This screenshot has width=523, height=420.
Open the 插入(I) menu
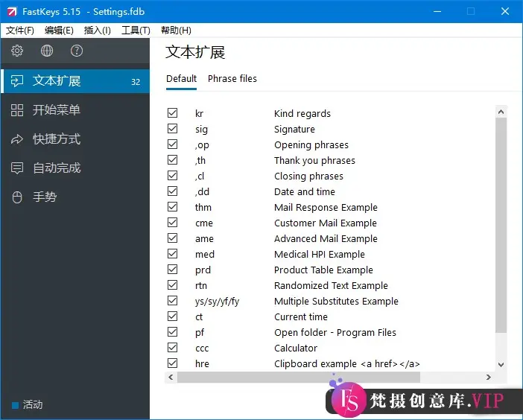point(97,31)
